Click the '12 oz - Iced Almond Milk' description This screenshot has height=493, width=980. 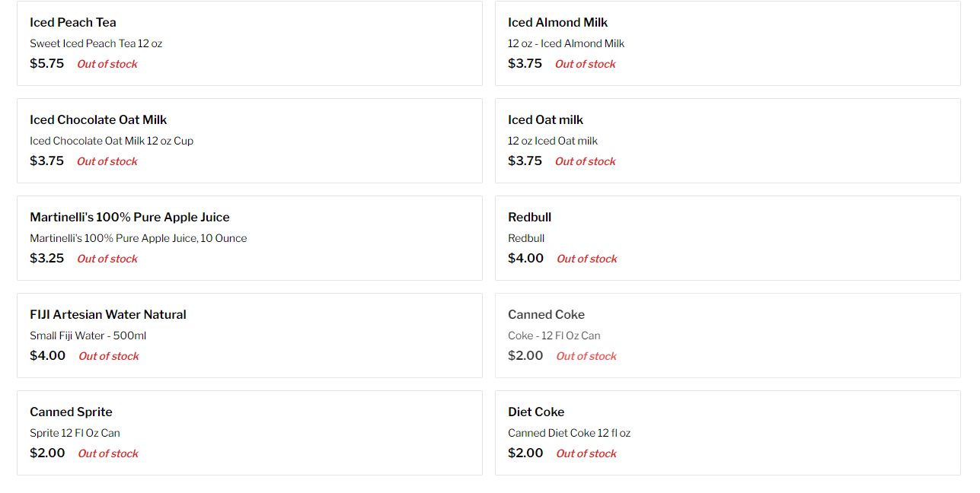pyautogui.click(x=566, y=43)
